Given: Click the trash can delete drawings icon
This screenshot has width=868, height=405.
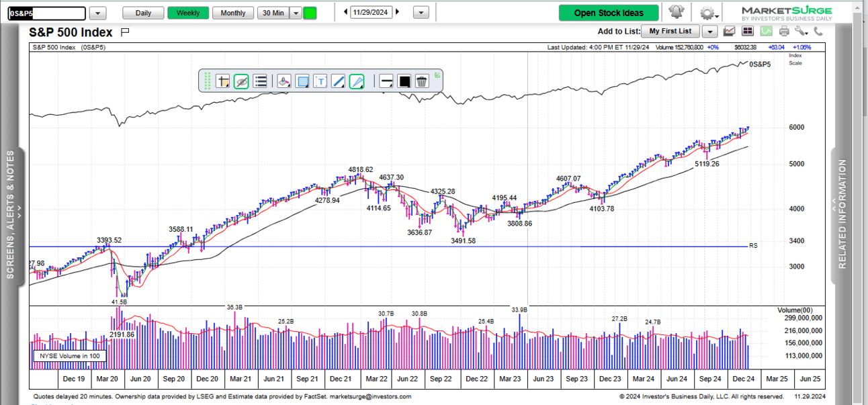Looking at the screenshot, I should (421, 81).
